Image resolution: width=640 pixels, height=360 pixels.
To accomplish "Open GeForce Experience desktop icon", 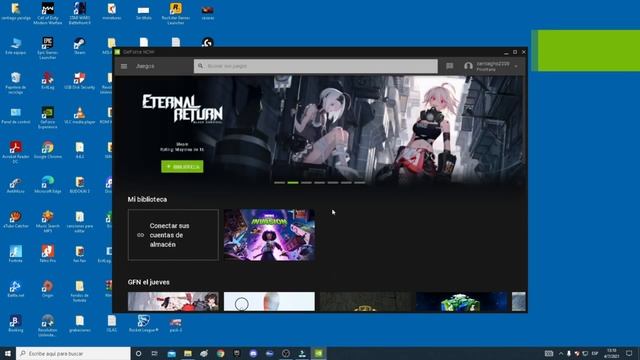I will (x=48, y=118).
